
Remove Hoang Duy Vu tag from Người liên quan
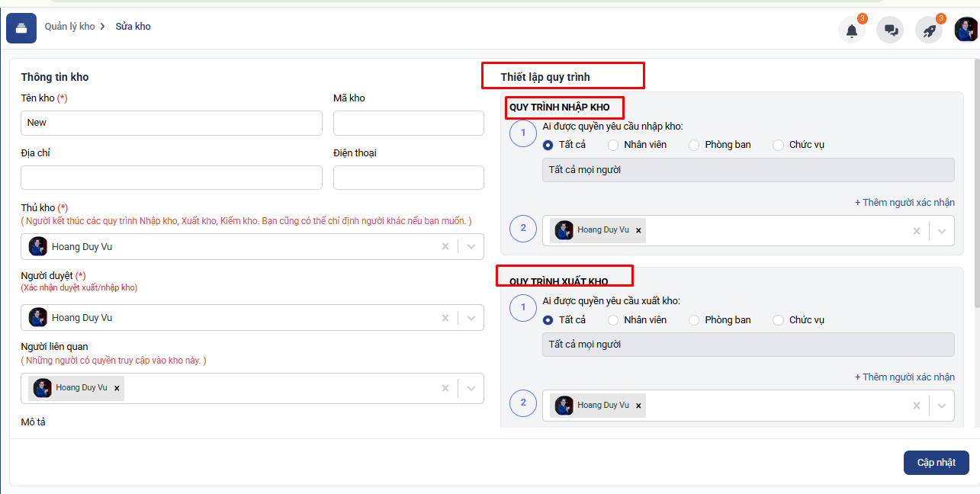(117, 388)
